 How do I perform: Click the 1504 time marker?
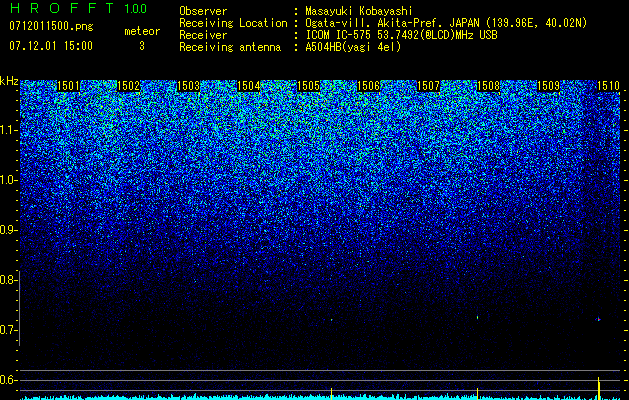[249, 86]
